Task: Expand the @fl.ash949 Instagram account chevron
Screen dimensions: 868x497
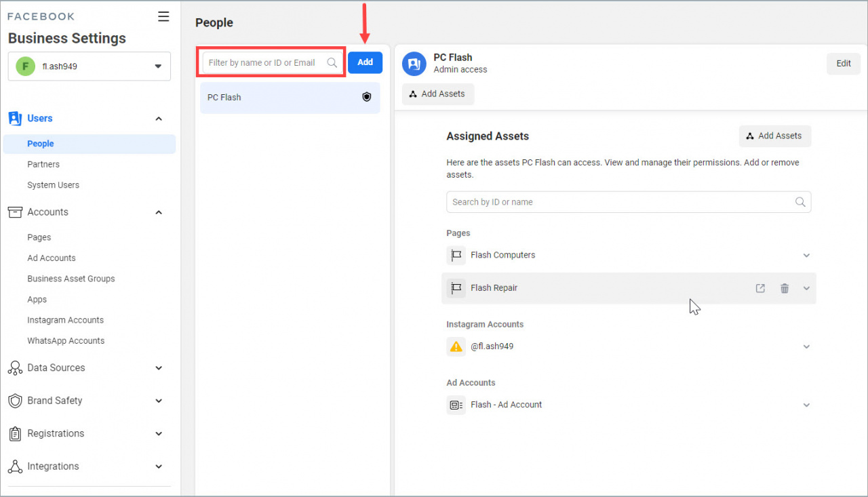Action: [806, 346]
